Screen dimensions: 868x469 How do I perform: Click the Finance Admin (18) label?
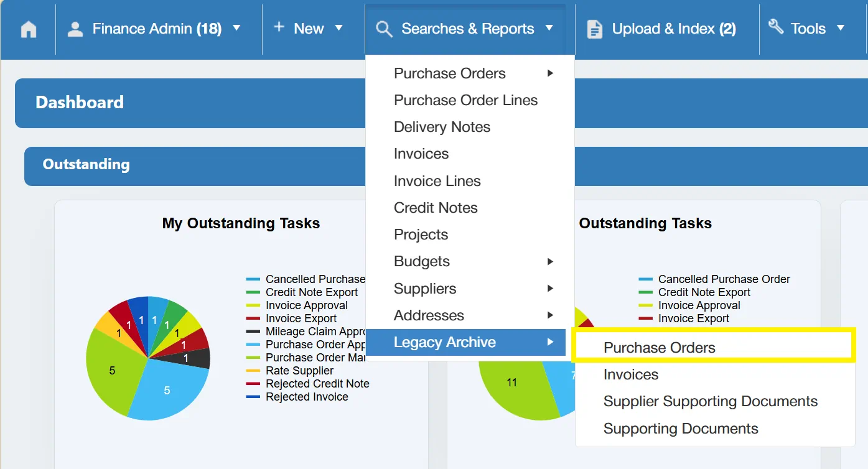(x=157, y=29)
